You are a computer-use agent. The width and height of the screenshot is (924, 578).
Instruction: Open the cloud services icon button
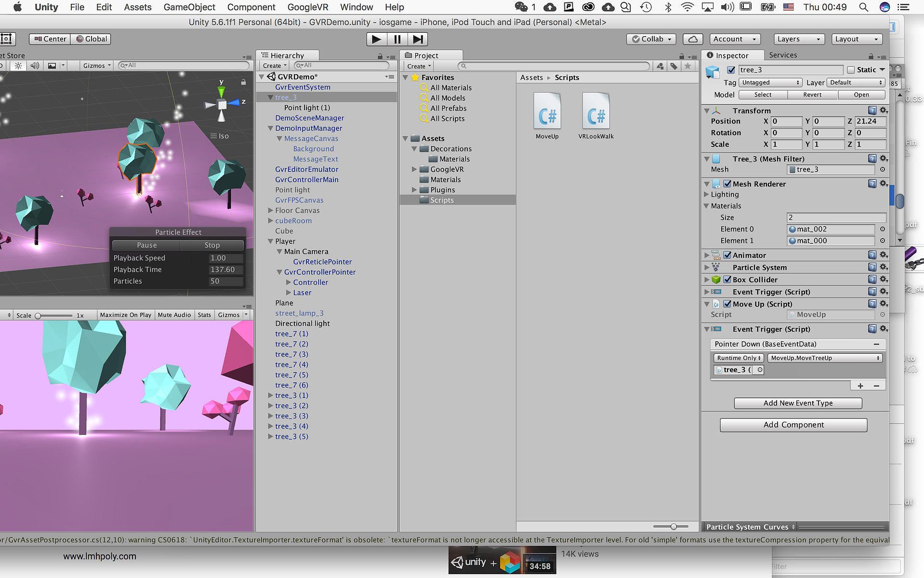[692, 39]
